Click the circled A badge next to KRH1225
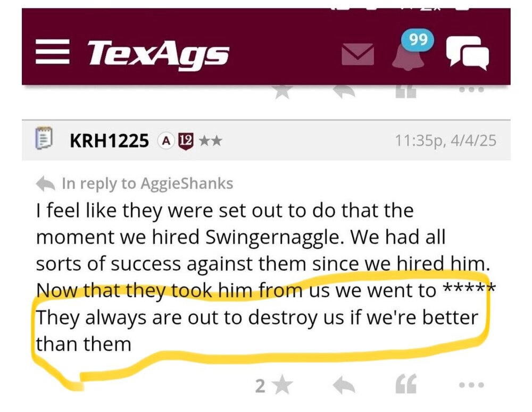Image resolution: width=532 pixels, height=412 pixels. 165,141
